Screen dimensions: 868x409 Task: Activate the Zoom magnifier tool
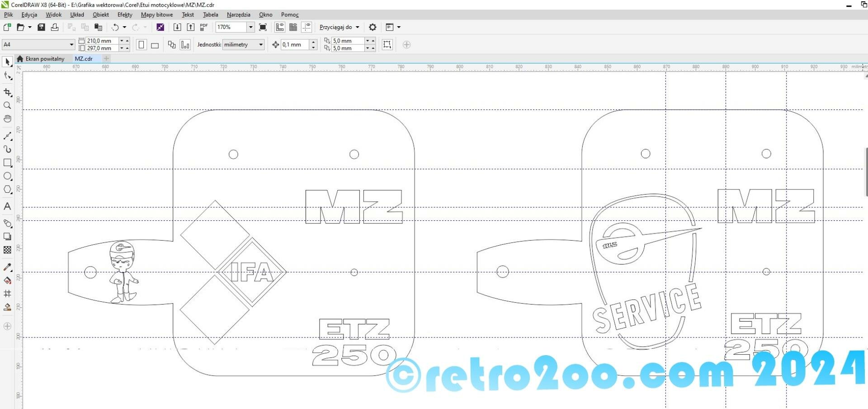pos(7,105)
